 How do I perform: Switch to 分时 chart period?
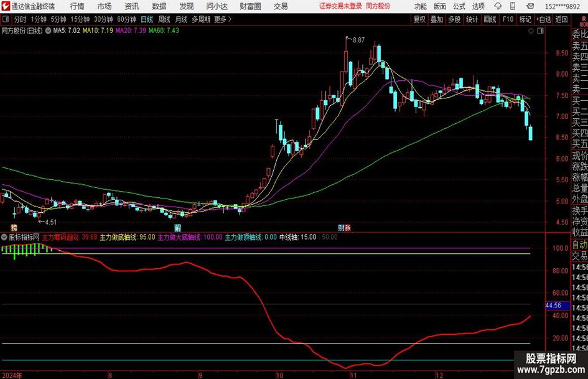tap(21, 19)
